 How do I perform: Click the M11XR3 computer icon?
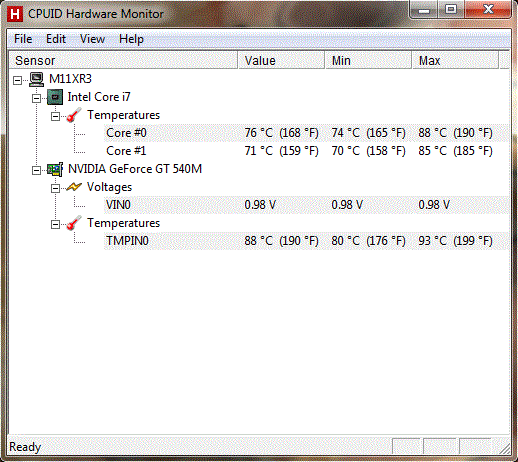click(x=36, y=79)
